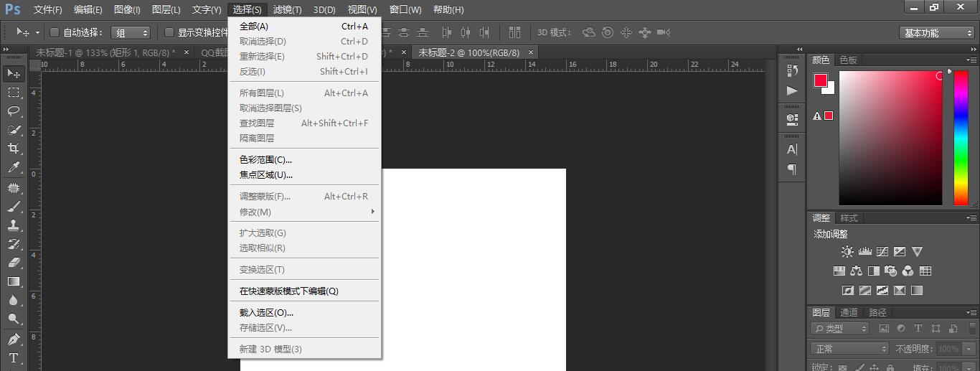Add a Vibrance adjustment
The image size is (980, 371).
(x=917, y=252)
